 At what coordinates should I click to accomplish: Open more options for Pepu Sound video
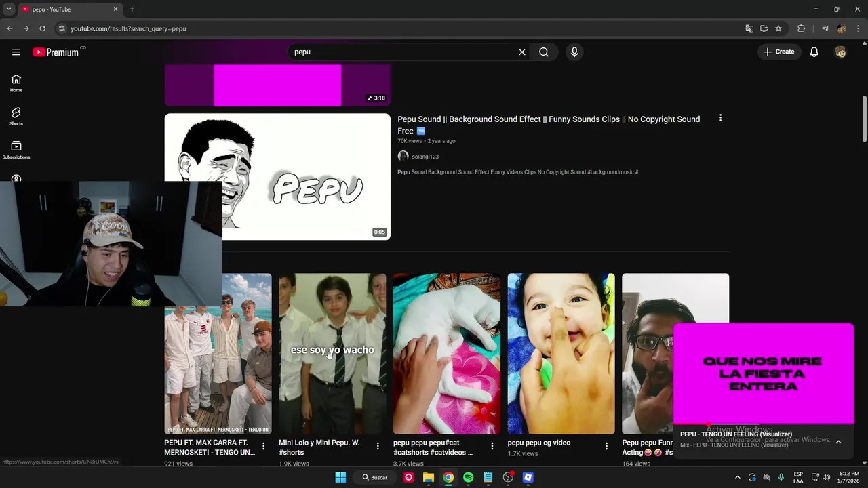(x=720, y=118)
